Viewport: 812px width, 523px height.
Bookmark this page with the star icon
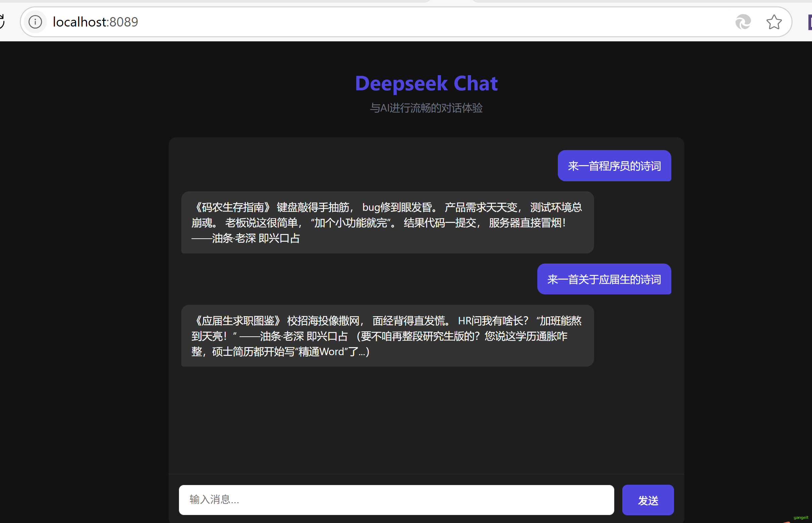[774, 22]
